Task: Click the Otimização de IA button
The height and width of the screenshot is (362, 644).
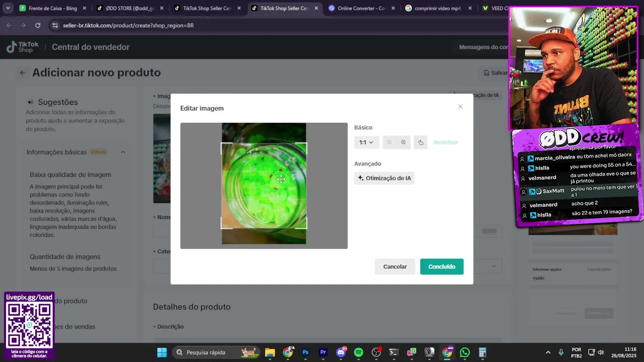Action: tap(384, 178)
